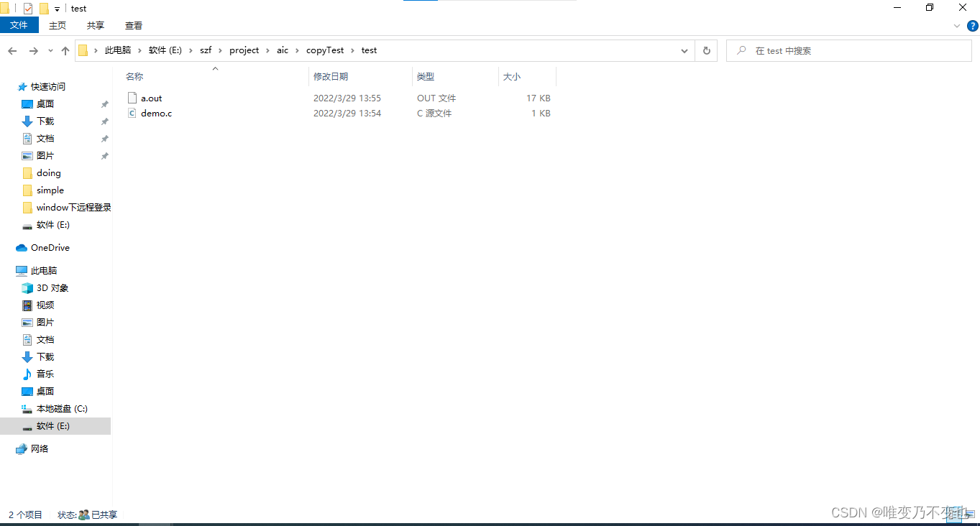Expand the chevron after copyTest in breadcrumb

353,50
